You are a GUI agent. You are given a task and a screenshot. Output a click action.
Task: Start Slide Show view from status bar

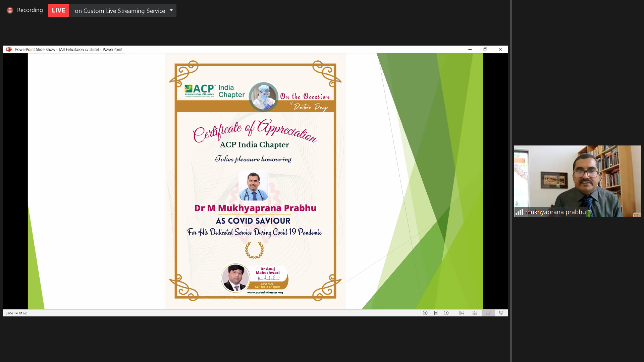tap(501, 313)
